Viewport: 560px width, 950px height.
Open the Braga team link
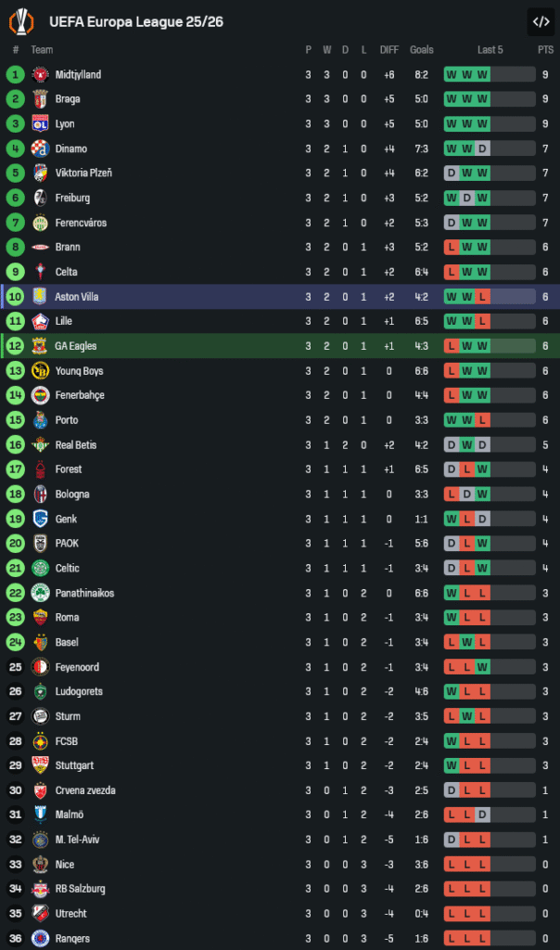(68, 99)
